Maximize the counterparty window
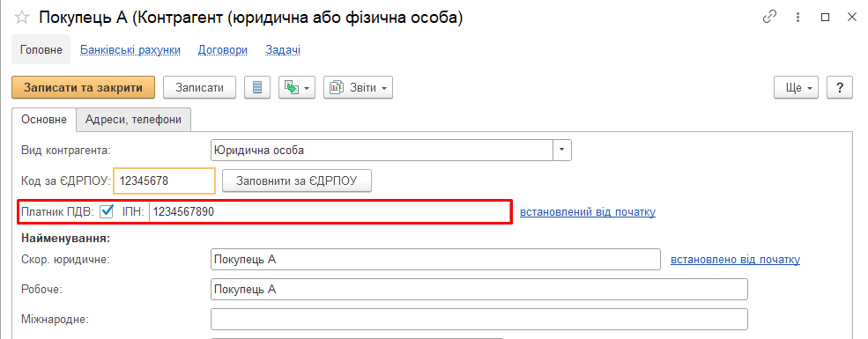868x339 pixels. pos(826,18)
